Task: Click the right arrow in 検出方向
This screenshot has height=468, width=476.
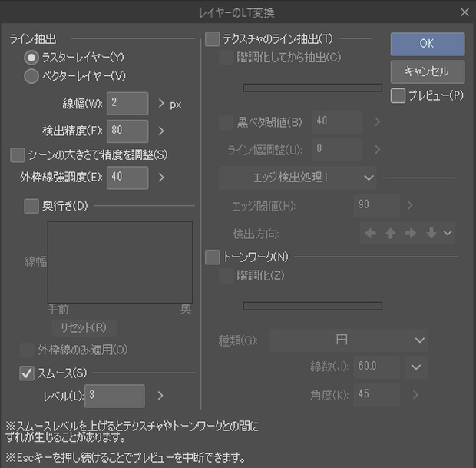Action: pyautogui.click(x=411, y=234)
